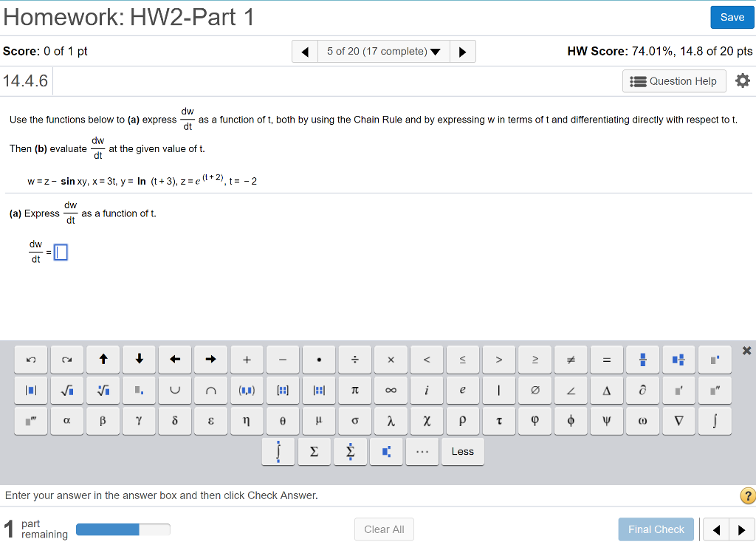The width and height of the screenshot is (756, 553).
Task: Insert the partial derivative symbol
Action: (642, 389)
